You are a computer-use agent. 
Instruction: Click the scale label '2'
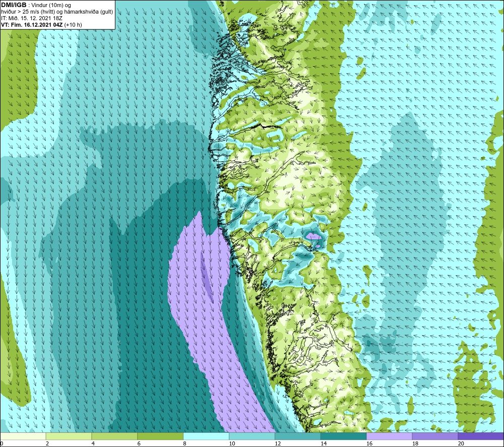47,443
